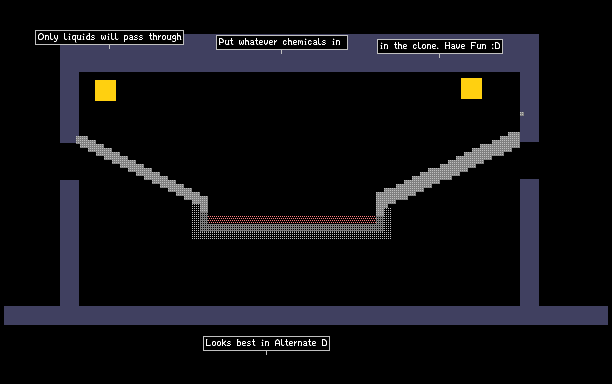
Task: Click the dotted outline beneath the basin
Action: pos(292,236)
